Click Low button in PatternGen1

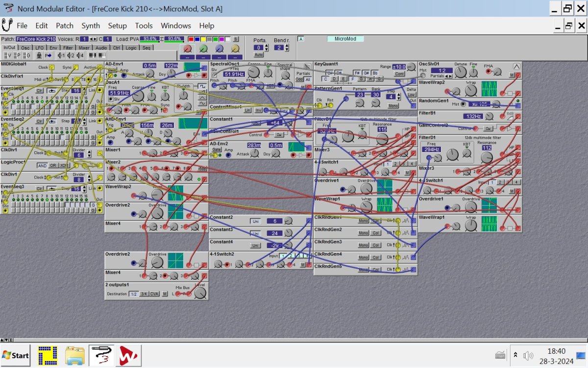tap(411, 95)
